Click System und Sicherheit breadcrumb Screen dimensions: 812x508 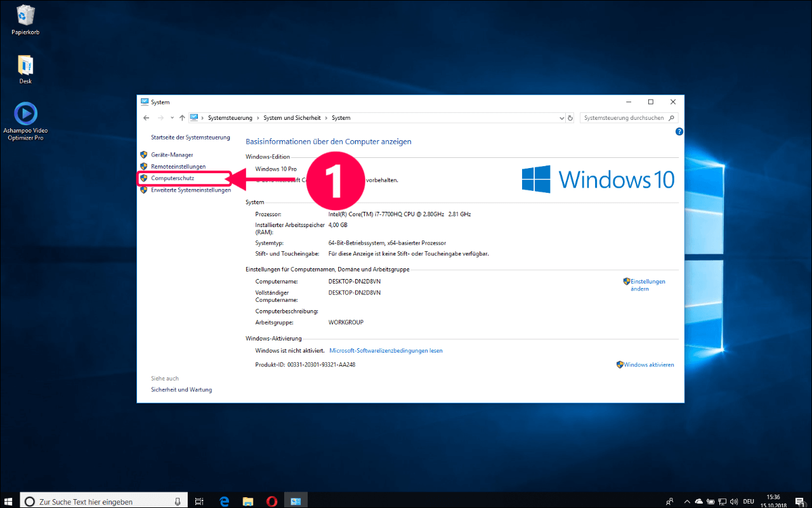pyautogui.click(x=292, y=118)
